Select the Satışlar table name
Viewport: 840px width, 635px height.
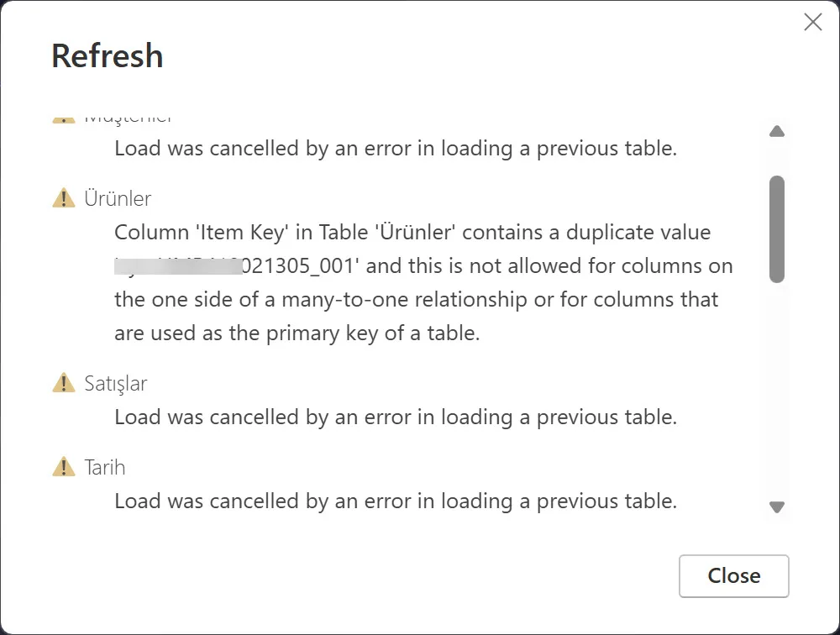pos(116,383)
